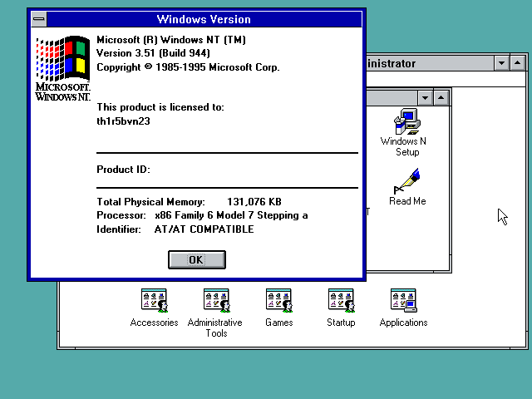Image resolution: width=532 pixels, height=399 pixels.
Task: Open the Startup program group
Action: [341, 308]
